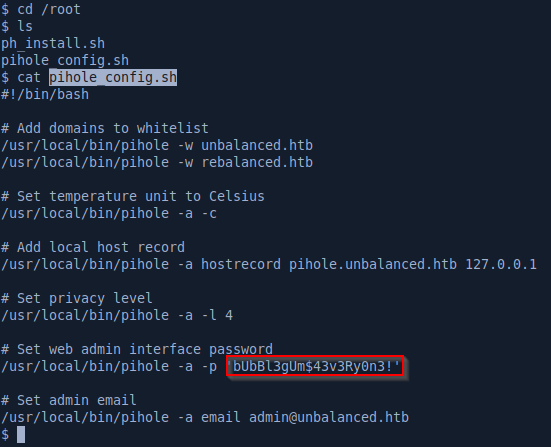Click pihole.unbalanced.htb in hostrecord command
Screen dimensions: 551x447
point(373,264)
